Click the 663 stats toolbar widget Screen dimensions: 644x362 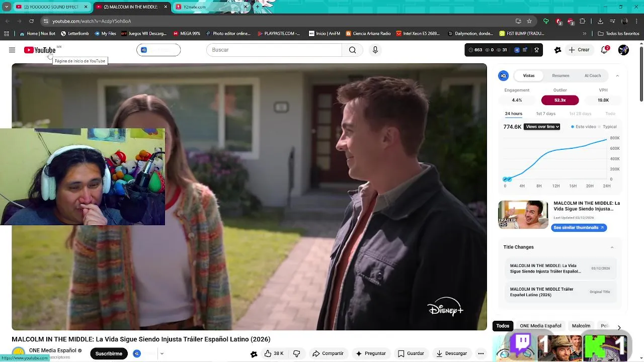(474, 50)
